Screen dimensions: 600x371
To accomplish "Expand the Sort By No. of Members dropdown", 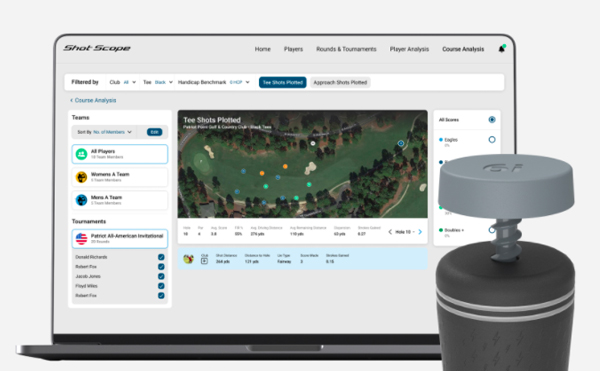I will [104, 132].
